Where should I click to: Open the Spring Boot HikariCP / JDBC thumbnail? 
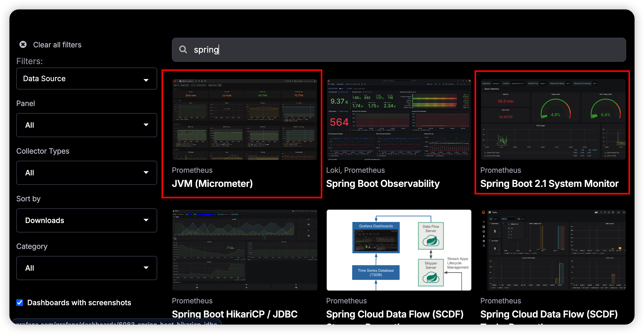[245, 250]
